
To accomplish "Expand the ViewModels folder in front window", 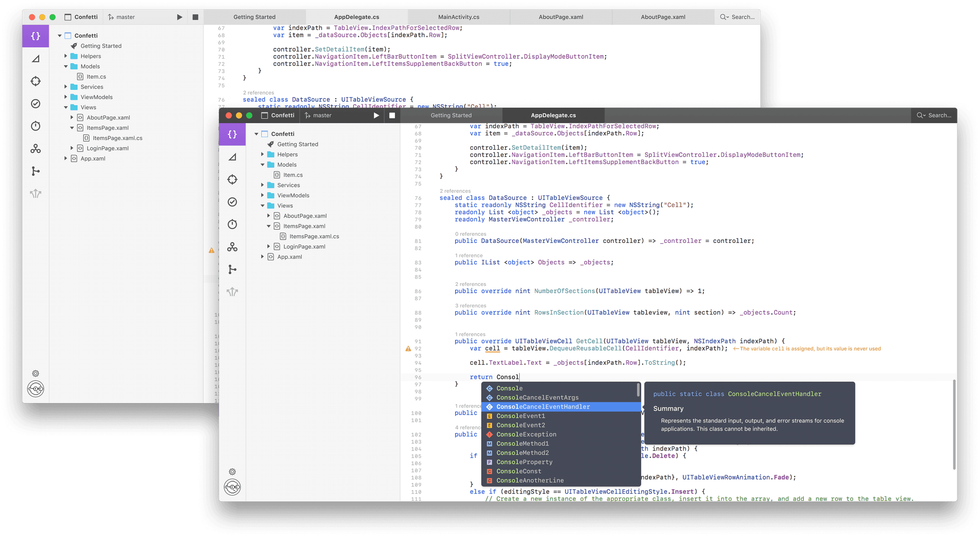I will [x=262, y=195].
